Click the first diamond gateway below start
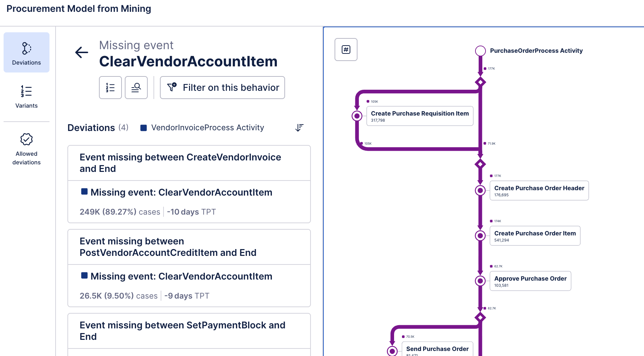Screen dimensions: 644x356 [x=480, y=82]
